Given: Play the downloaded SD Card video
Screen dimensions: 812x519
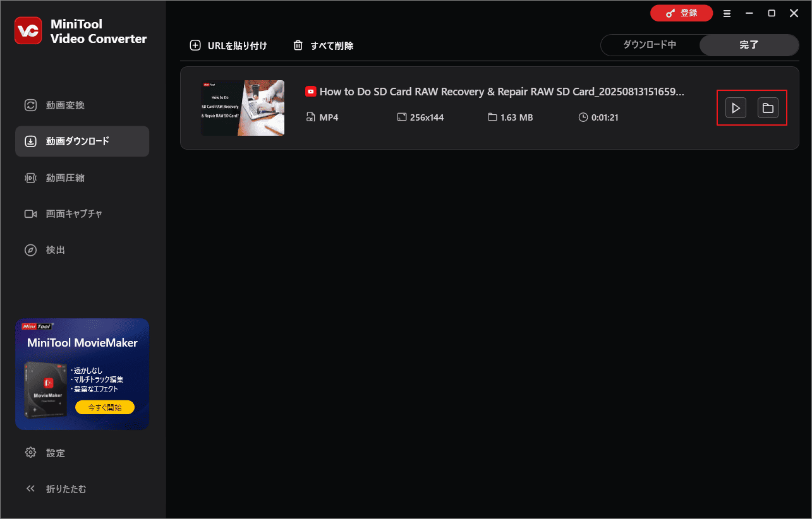Looking at the screenshot, I should 736,108.
